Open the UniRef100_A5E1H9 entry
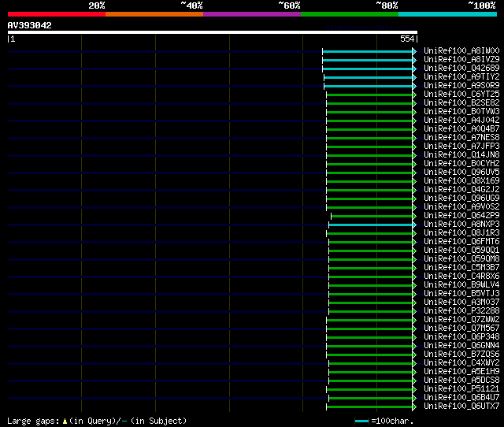Viewport: 504px width, 427px height. (461, 372)
